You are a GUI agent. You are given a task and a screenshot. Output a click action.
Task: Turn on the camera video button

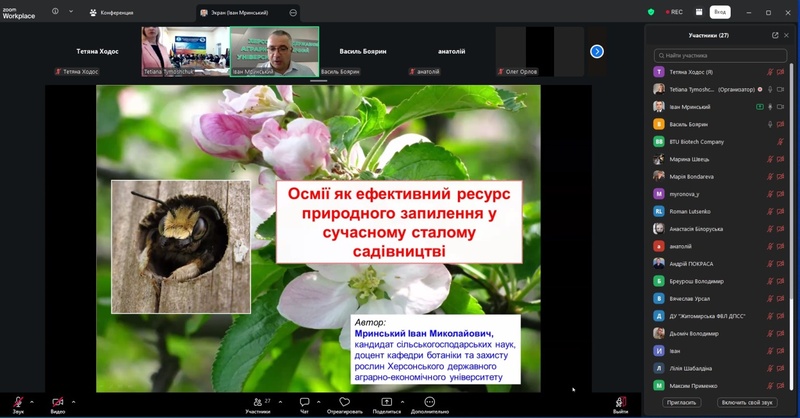click(x=58, y=402)
